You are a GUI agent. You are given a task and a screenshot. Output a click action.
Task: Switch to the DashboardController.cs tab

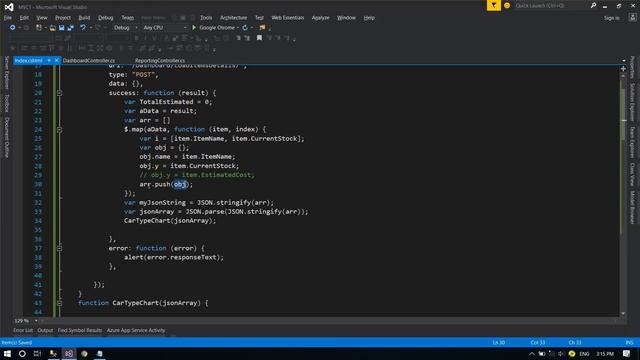pos(89,60)
